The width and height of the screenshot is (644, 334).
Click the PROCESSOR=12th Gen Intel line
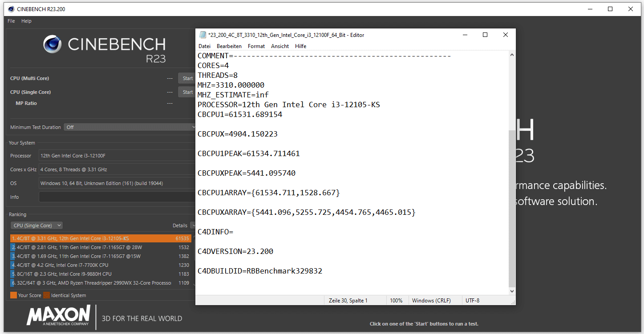tap(289, 105)
